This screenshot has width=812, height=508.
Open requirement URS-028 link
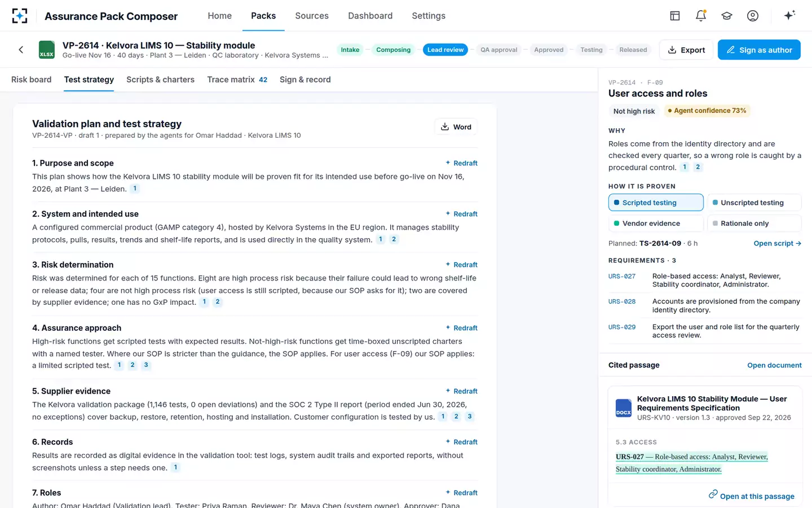coord(622,301)
